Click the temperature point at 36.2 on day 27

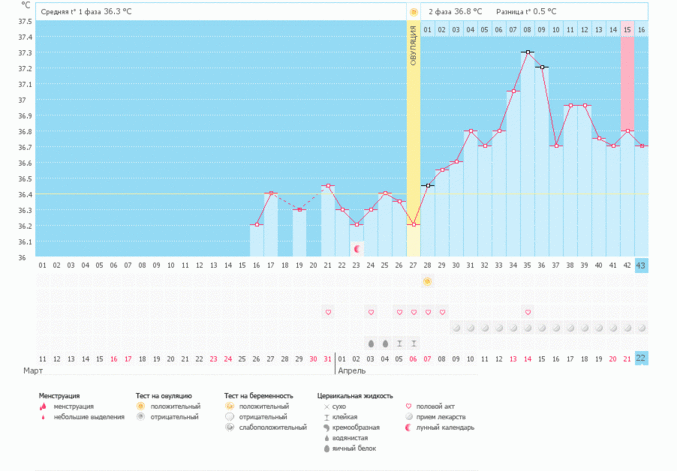coord(414,224)
